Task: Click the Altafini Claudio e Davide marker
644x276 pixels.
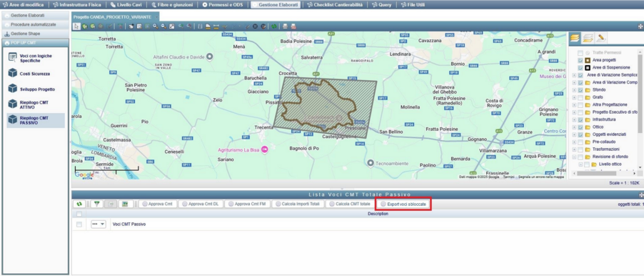Action: pos(209,56)
